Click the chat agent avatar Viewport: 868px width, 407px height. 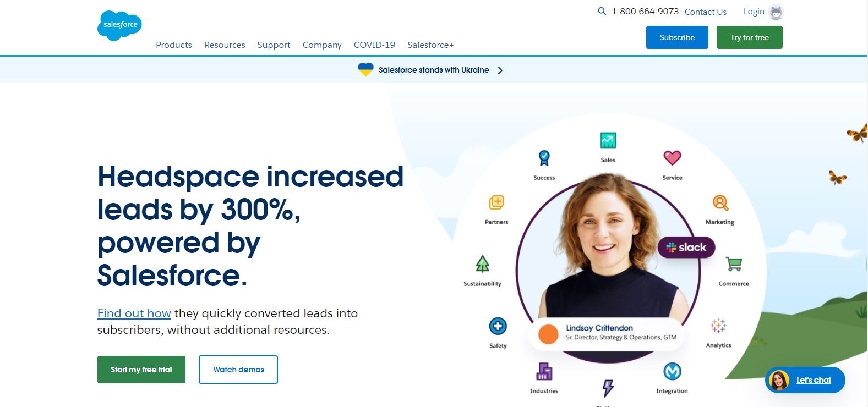pyautogui.click(x=779, y=380)
